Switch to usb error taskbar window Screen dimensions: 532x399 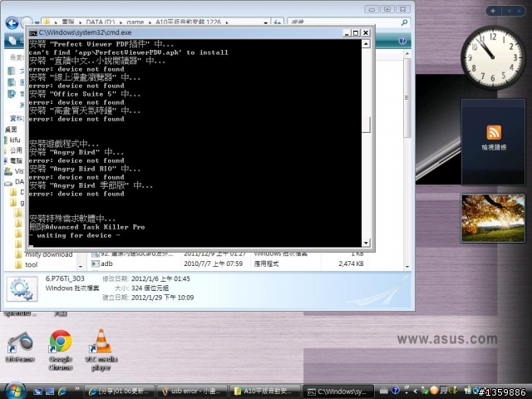192,392
